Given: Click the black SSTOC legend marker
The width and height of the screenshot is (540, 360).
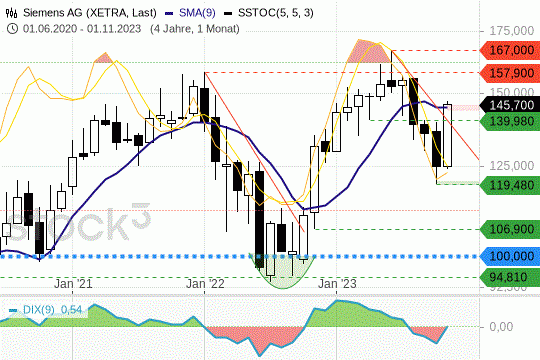Looking at the screenshot, I should click(228, 13).
